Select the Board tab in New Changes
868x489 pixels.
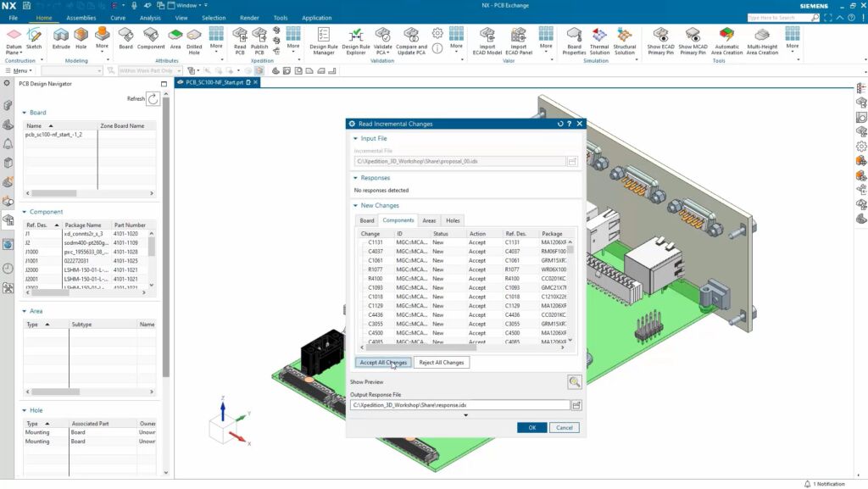pyautogui.click(x=367, y=220)
